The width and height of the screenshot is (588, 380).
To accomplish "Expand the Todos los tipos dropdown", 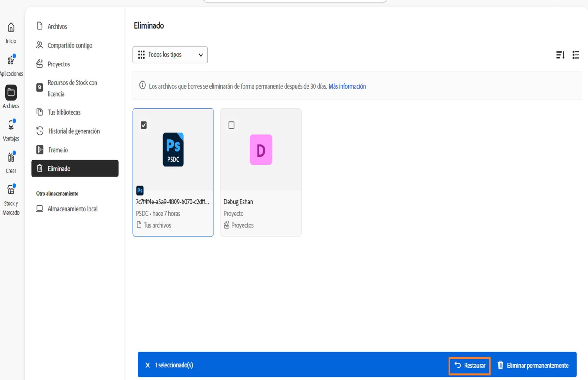I will [x=170, y=55].
